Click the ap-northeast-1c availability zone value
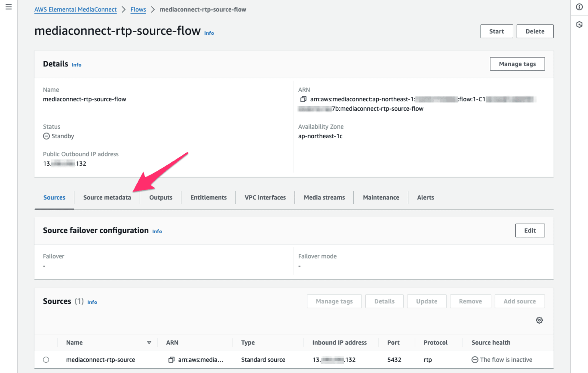The height and width of the screenshot is (373, 588). pos(320,136)
